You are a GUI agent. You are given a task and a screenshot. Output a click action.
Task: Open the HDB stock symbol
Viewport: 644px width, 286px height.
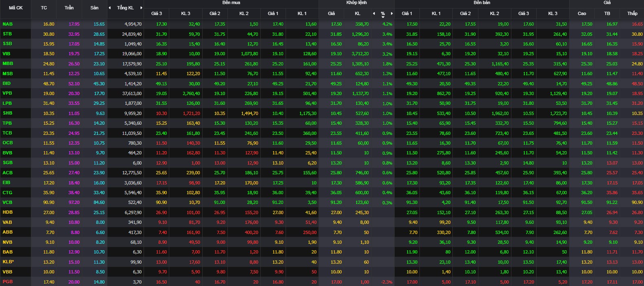pyautogui.click(x=7, y=212)
